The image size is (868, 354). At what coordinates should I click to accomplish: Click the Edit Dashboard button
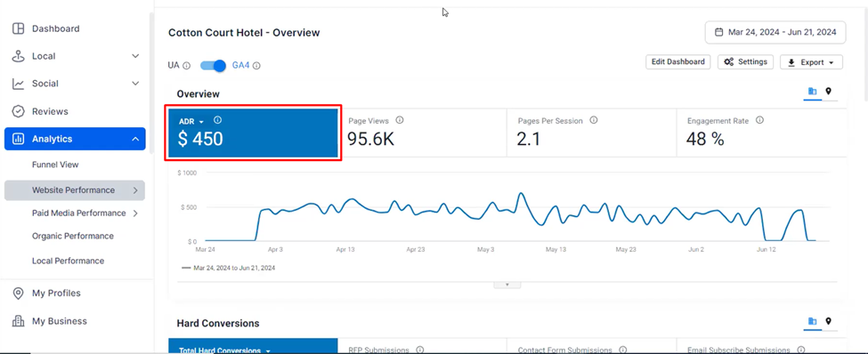[678, 62]
